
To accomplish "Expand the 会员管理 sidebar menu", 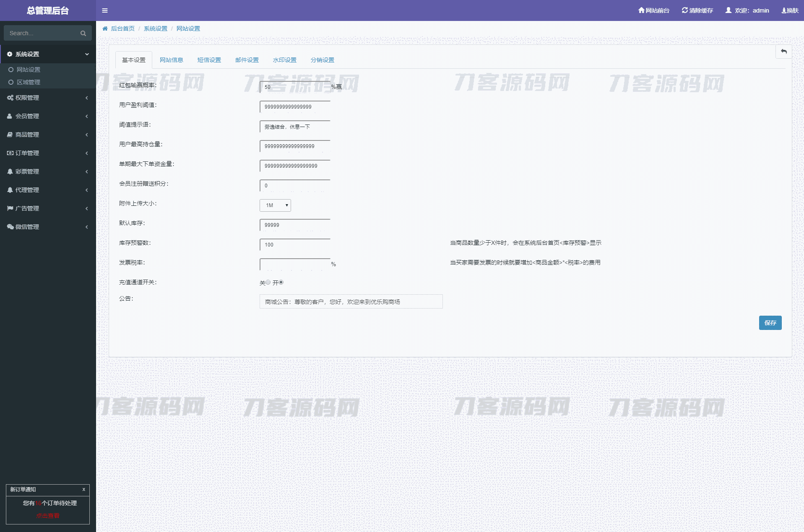I will (x=48, y=116).
